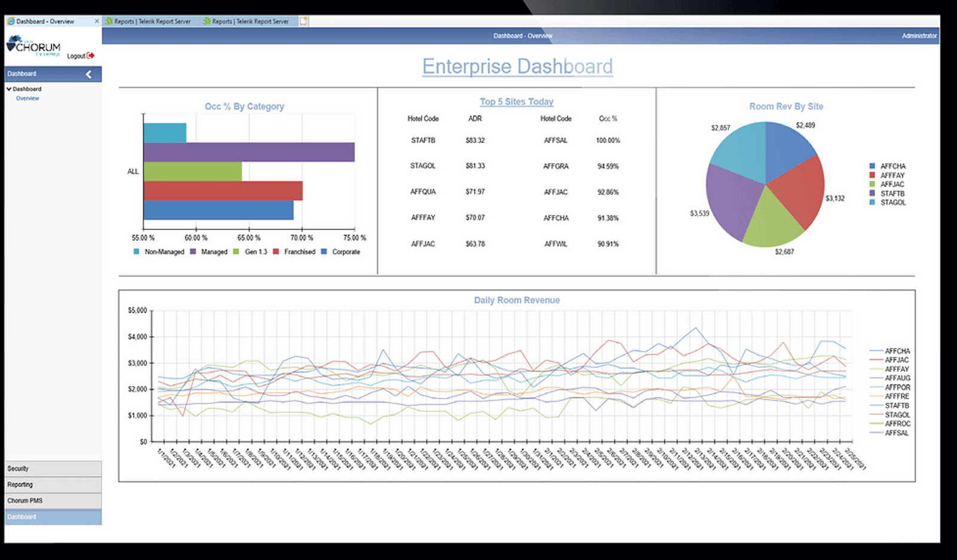Click the Room Rev By Site title
957x560 pixels.
click(786, 106)
